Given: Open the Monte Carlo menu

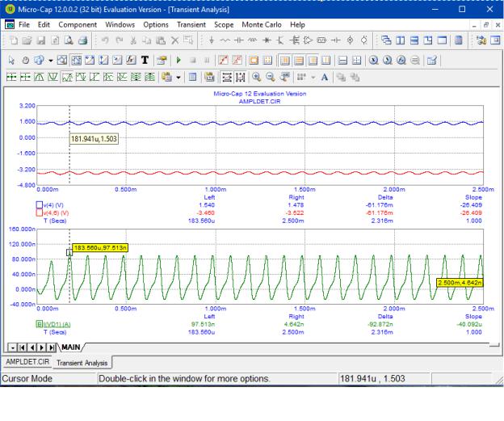Looking at the screenshot, I should (x=262, y=25).
